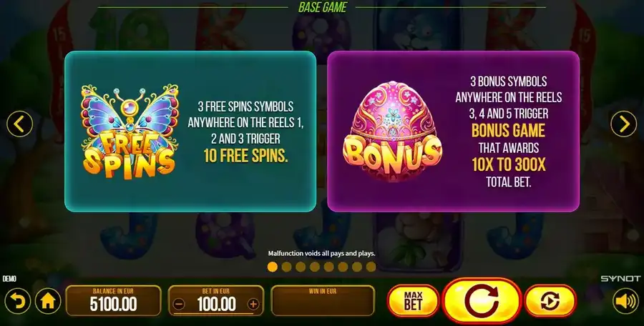
Task: Click the pink Bonus egg symbol
Action: tap(392, 132)
